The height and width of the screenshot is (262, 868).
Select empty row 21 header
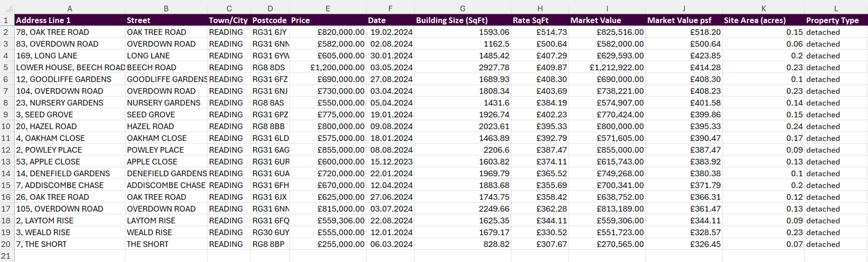(7, 256)
